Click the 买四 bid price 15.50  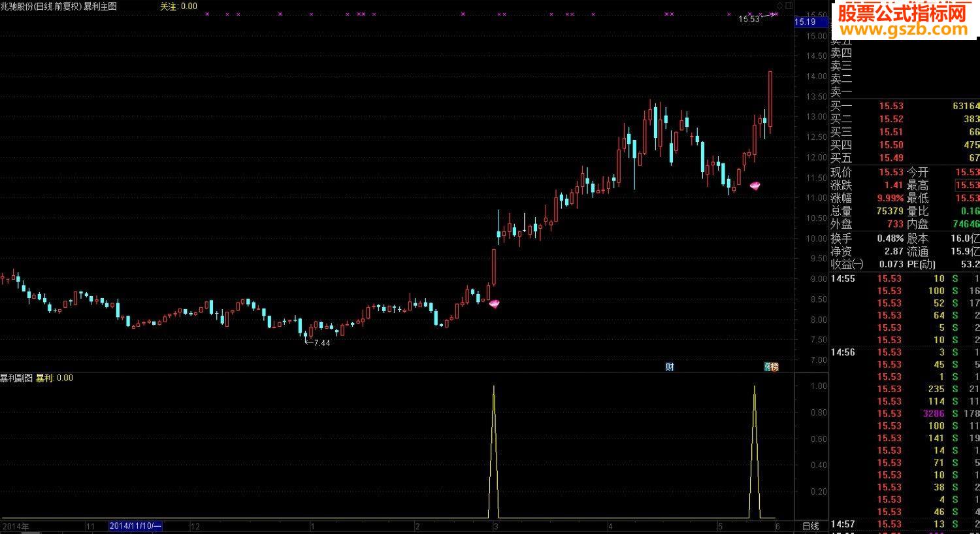[891, 145]
